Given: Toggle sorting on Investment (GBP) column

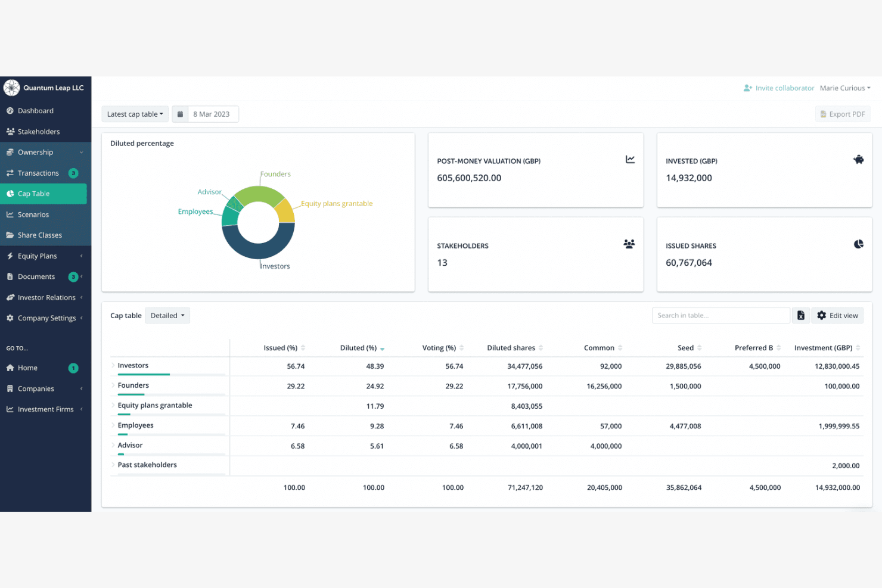Looking at the screenshot, I should coord(858,348).
